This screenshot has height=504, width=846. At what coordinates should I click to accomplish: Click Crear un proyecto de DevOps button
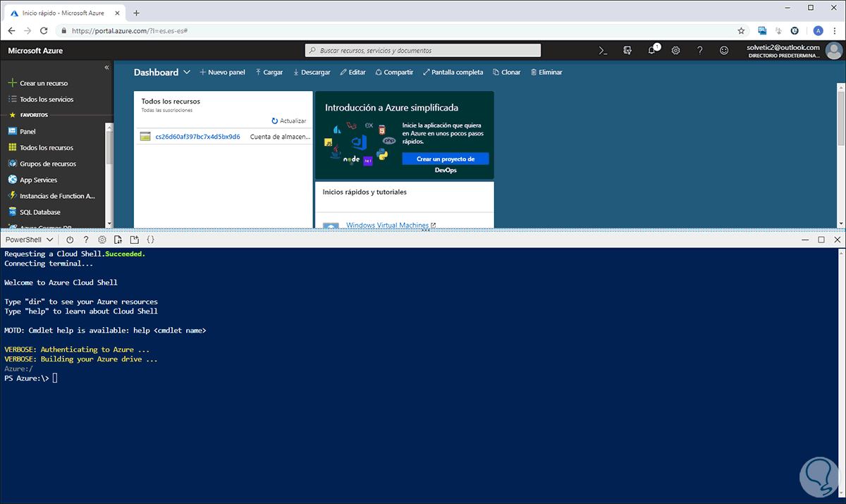[445, 159]
